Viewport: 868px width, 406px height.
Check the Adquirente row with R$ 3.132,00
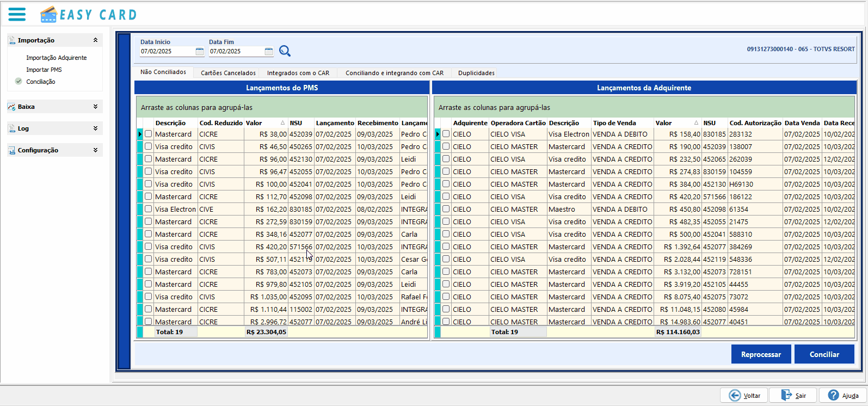(446, 272)
